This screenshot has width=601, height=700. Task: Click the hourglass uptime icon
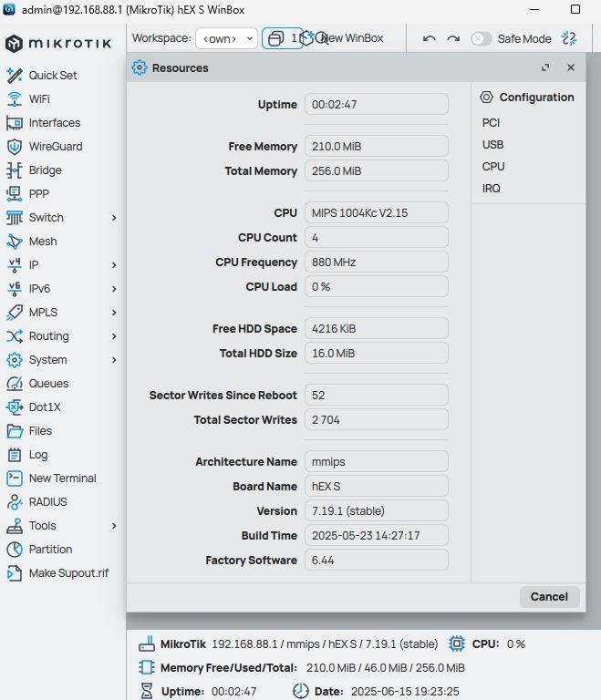[x=147, y=691]
